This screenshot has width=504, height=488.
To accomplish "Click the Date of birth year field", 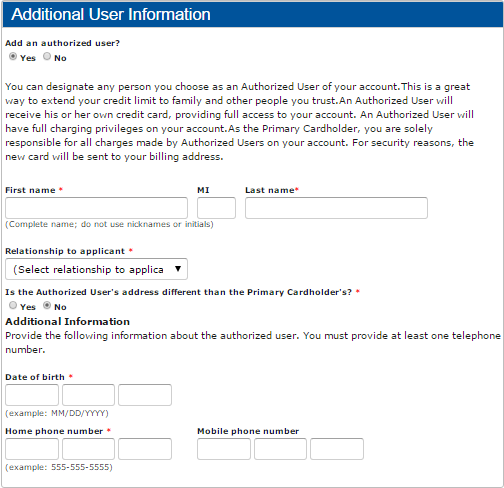I will [145, 395].
